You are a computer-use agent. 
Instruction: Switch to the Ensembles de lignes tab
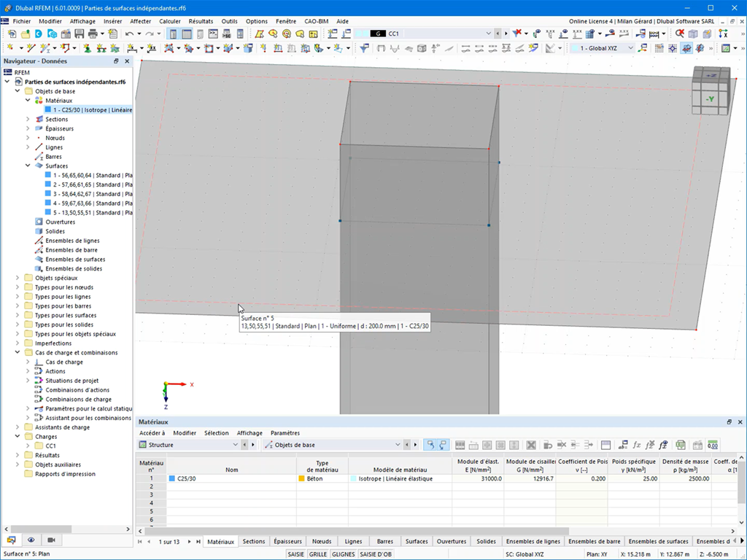(533, 542)
